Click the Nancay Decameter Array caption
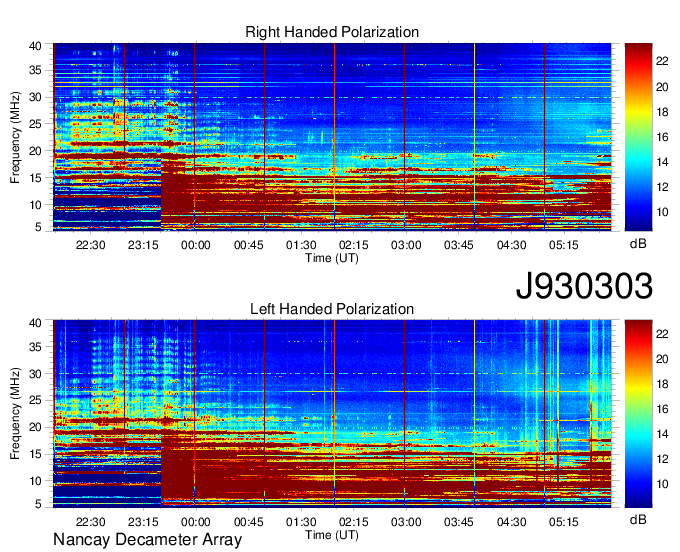Image resolution: width=680 pixels, height=552 pixels. pyautogui.click(x=147, y=540)
